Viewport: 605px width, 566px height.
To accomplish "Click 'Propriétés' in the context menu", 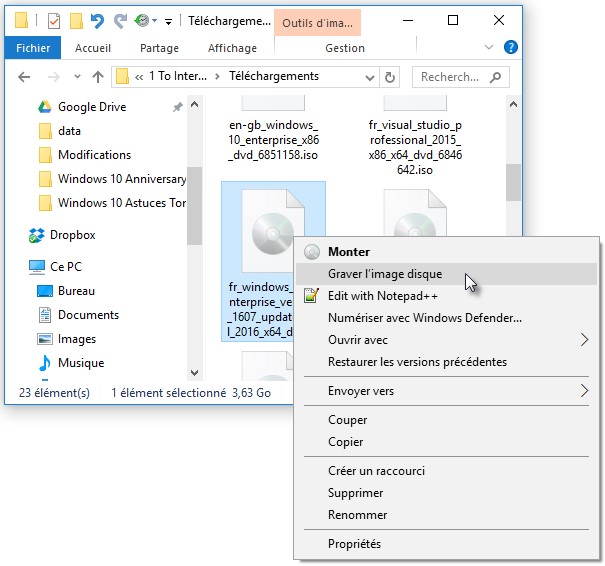I will coord(354,544).
